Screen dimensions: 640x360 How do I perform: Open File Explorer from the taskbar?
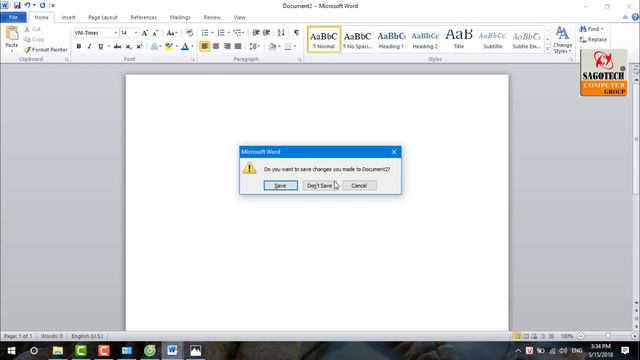coord(58,351)
